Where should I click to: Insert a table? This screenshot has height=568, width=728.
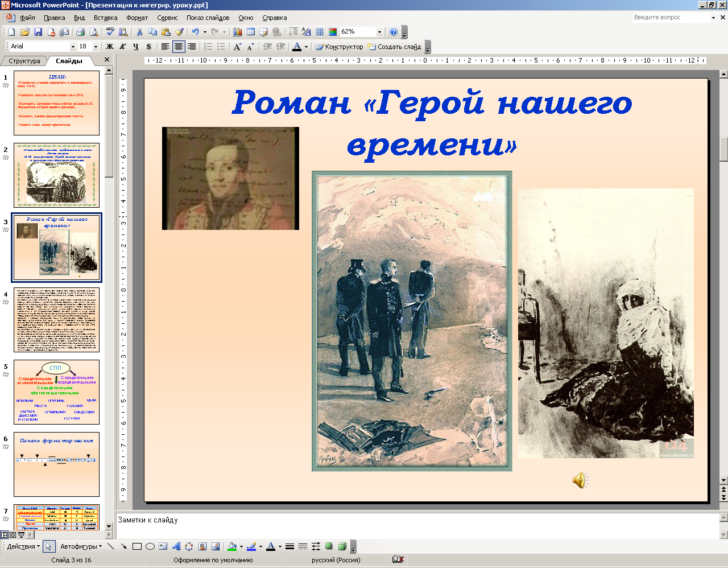(x=251, y=32)
